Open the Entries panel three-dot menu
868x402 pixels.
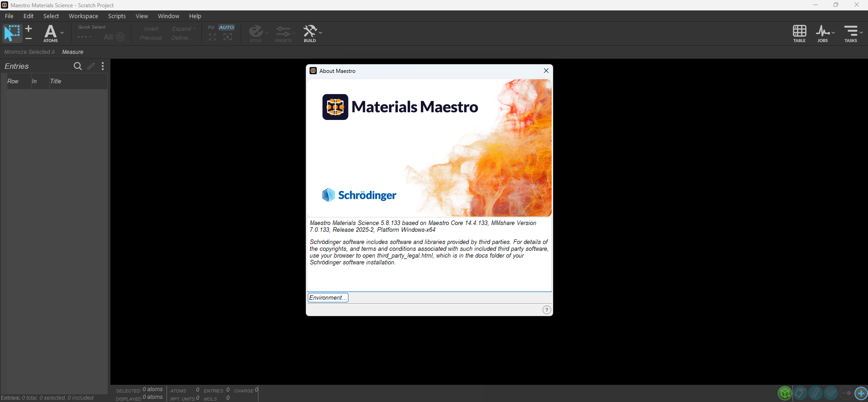tap(103, 66)
